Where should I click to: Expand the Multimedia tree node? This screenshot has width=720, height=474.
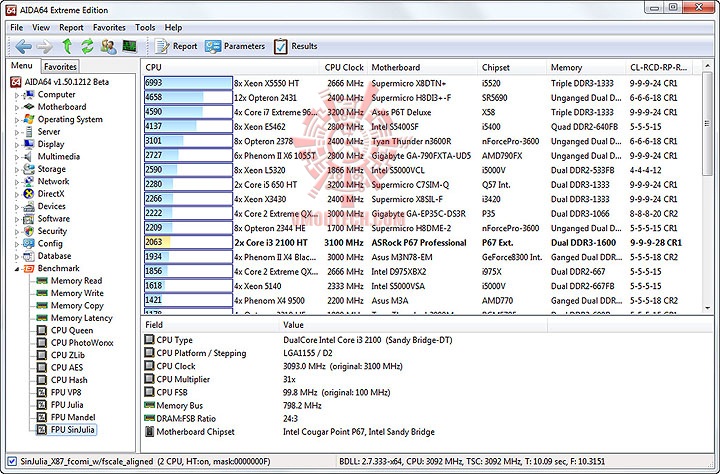click(17, 157)
